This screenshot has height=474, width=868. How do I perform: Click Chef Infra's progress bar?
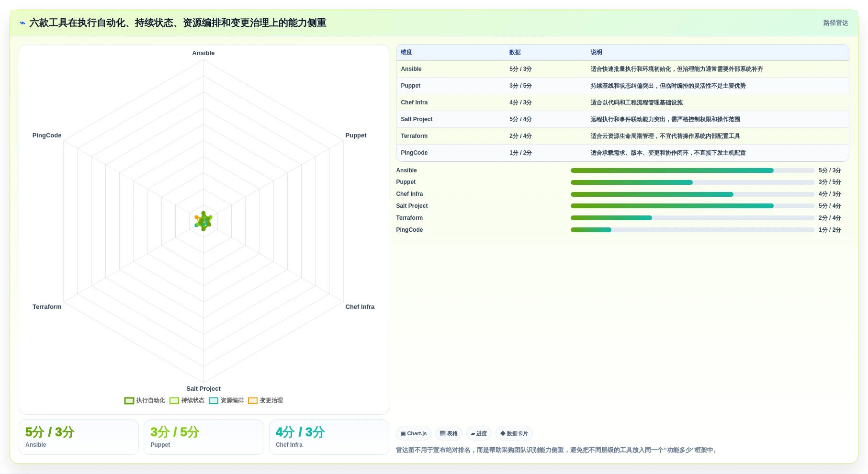pos(692,194)
